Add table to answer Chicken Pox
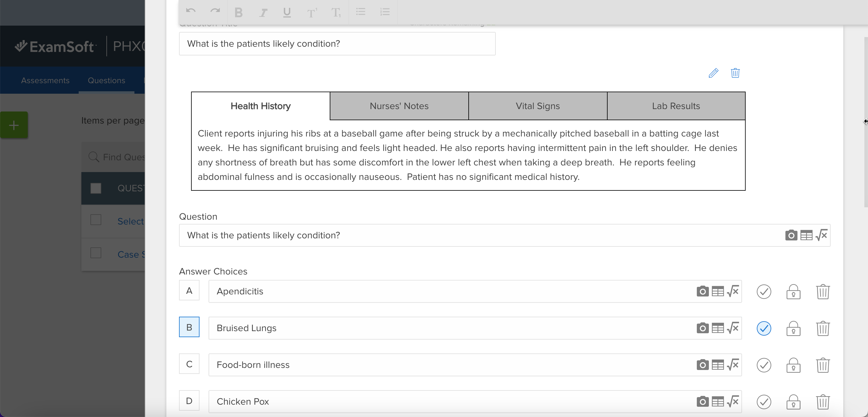This screenshot has height=417, width=868. (718, 402)
